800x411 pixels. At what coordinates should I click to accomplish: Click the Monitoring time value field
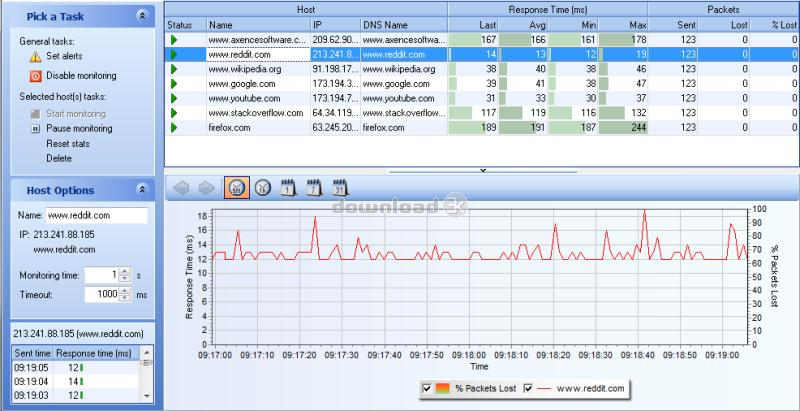click(x=102, y=275)
